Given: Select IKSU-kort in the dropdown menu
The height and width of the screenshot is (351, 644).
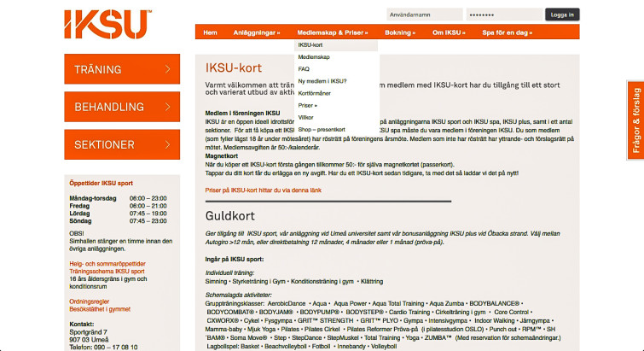Looking at the screenshot, I should (x=336, y=45).
